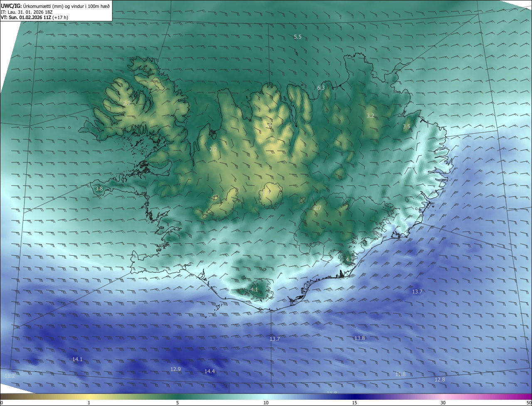This screenshot has width=532, height=406.
Task: Click the 'UWC/IG:' map title label
Action: click(11, 6)
